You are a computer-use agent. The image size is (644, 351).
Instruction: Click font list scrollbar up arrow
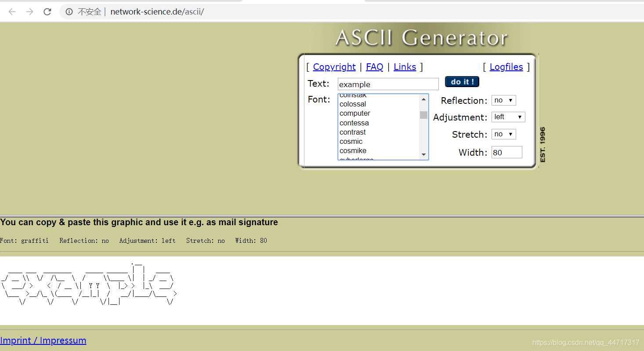pos(423,99)
